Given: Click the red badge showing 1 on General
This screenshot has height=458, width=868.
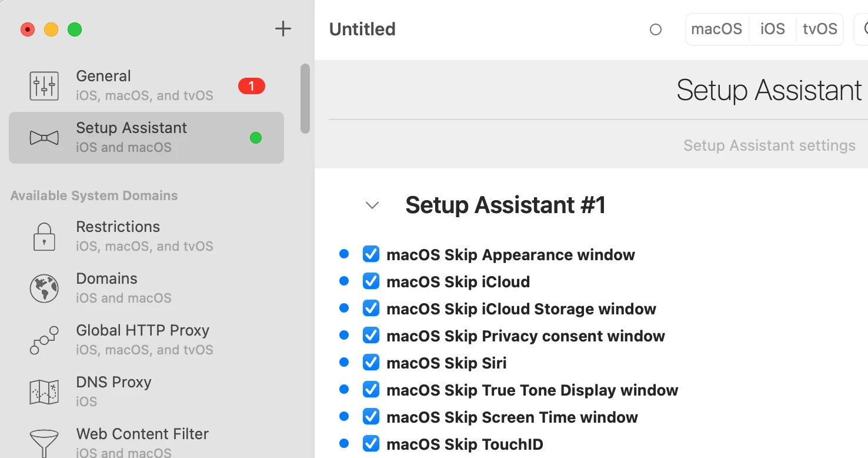Looking at the screenshot, I should (x=252, y=86).
